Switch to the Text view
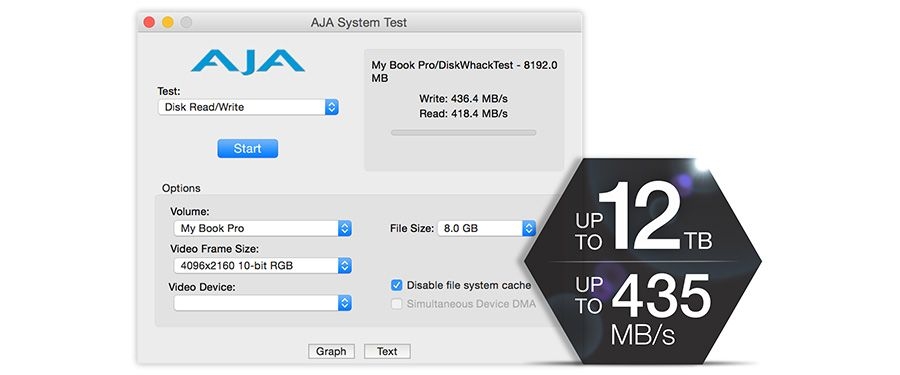The image size is (900, 375). pos(387,351)
